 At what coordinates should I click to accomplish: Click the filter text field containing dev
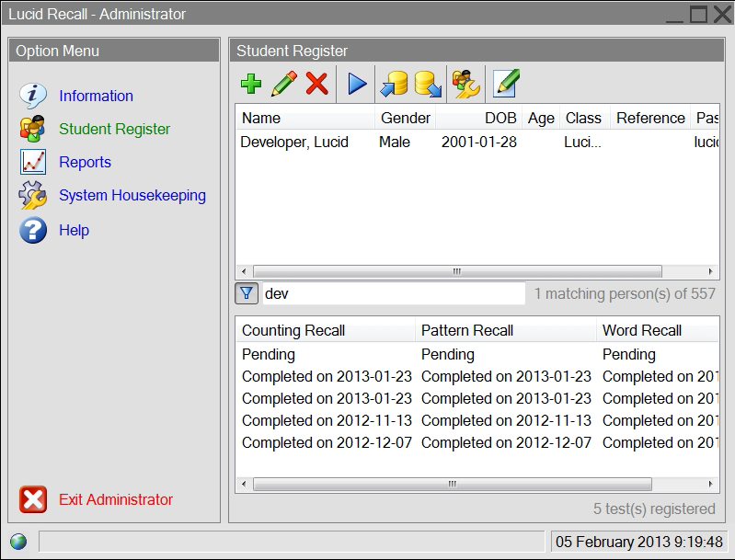click(394, 294)
